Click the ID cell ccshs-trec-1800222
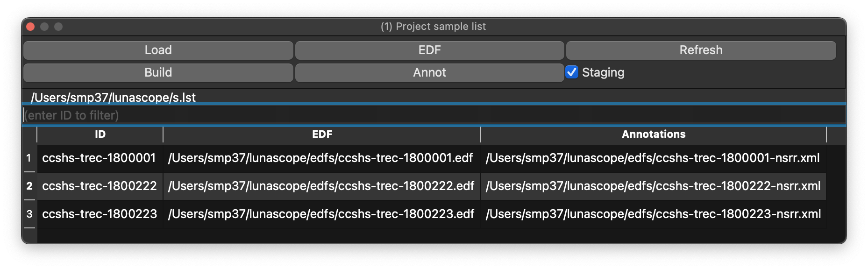This screenshot has height=269, width=868. [99, 186]
